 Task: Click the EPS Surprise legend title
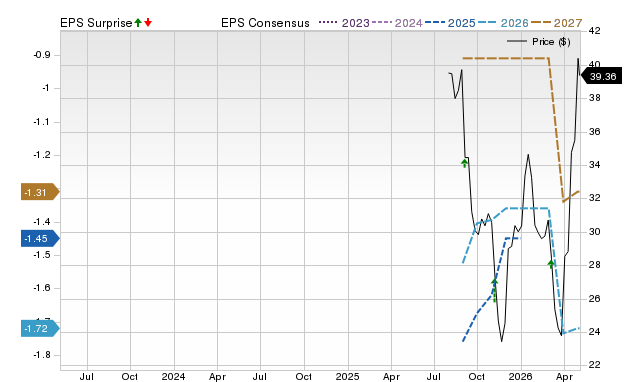pos(96,23)
